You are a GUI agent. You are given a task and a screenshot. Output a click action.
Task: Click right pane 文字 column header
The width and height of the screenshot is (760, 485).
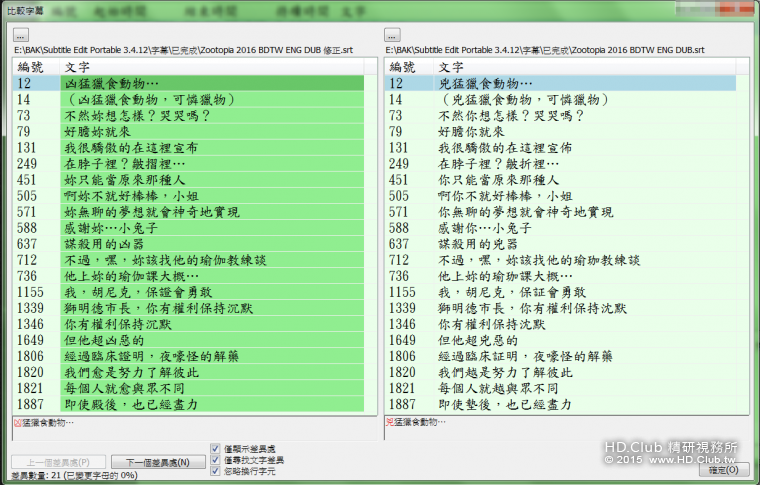coord(584,67)
